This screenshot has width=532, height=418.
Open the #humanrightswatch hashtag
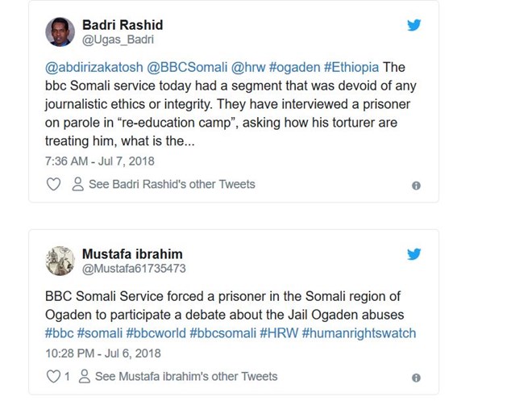tap(359, 333)
